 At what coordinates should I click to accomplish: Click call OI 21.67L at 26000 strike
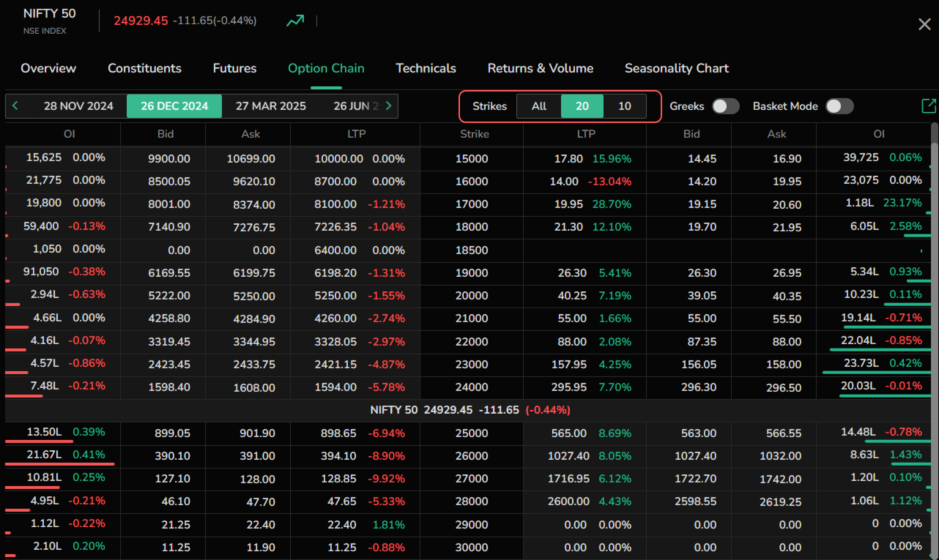point(44,454)
